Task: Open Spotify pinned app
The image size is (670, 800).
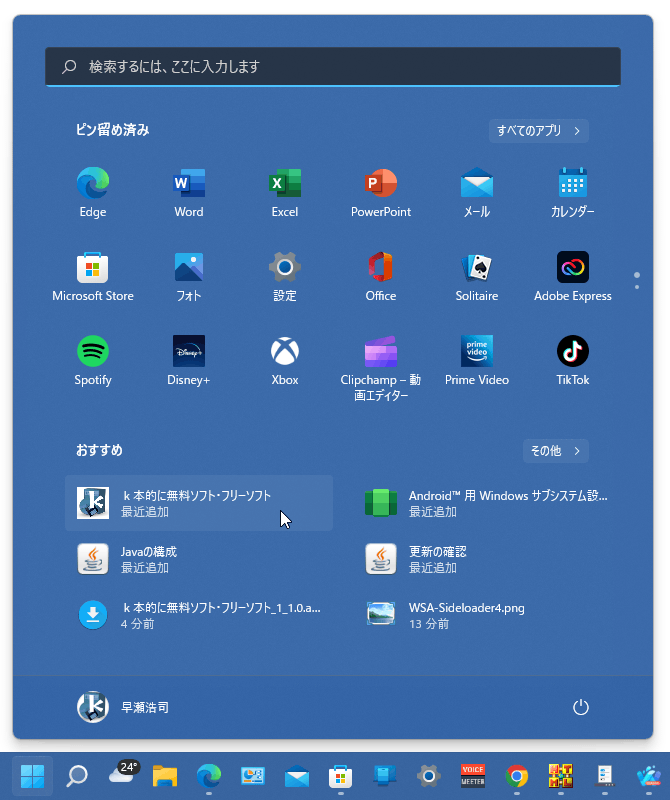Action: [x=93, y=361]
